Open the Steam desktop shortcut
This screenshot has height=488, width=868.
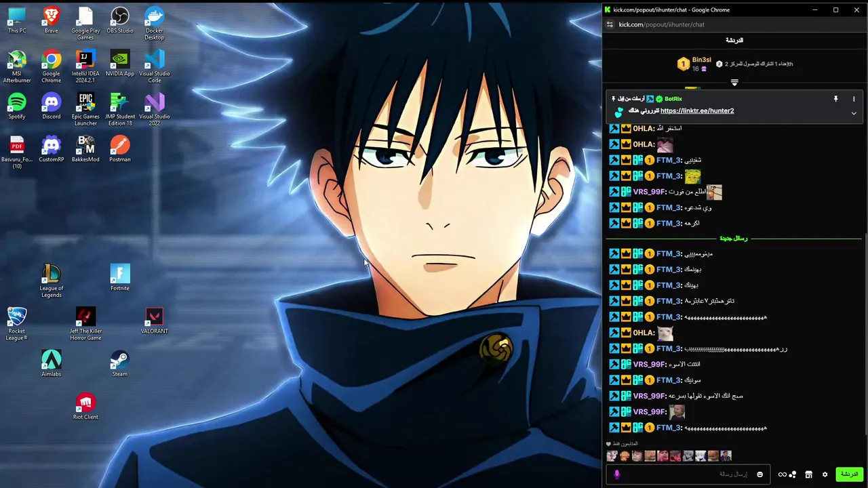tap(120, 363)
